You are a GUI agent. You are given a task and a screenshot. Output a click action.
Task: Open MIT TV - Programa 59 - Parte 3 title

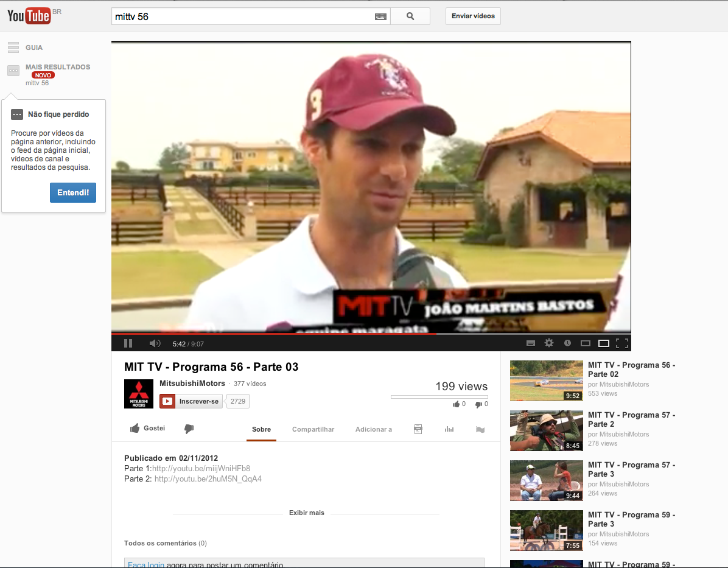tap(631, 519)
